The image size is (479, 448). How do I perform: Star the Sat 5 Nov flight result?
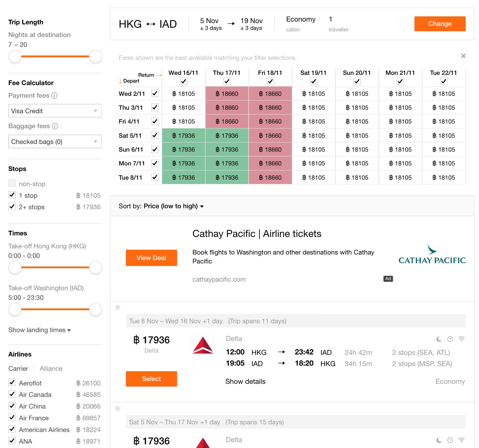coord(118,408)
